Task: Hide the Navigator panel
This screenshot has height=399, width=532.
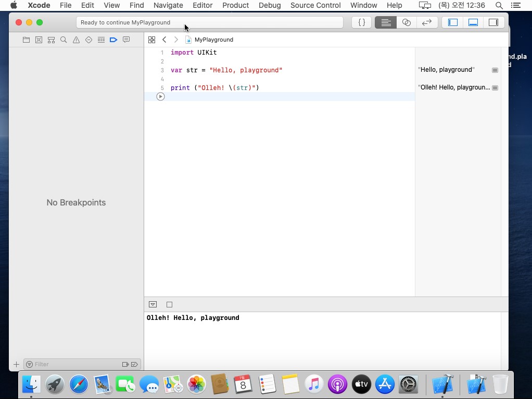Action: [x=453, y=22]
